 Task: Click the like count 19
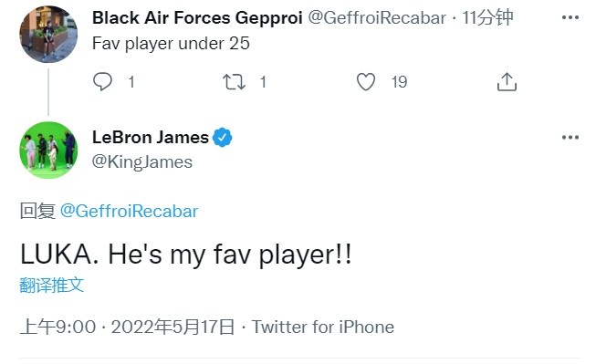coord(399,82)
